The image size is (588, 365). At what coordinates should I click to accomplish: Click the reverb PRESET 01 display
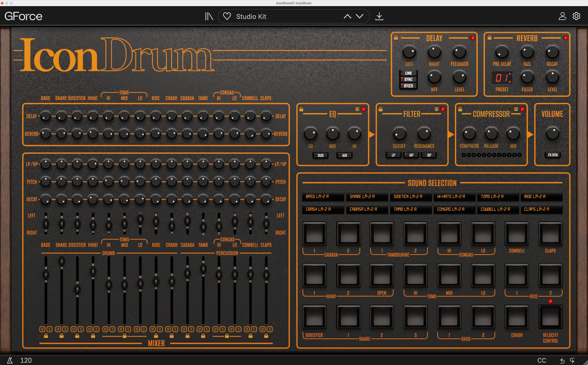(x=502, y=78)
